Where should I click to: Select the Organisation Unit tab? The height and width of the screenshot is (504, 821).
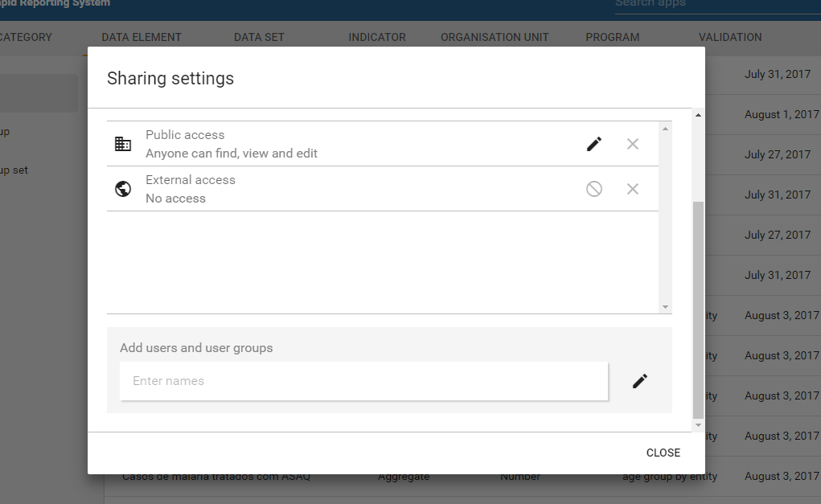pos(495,37)
